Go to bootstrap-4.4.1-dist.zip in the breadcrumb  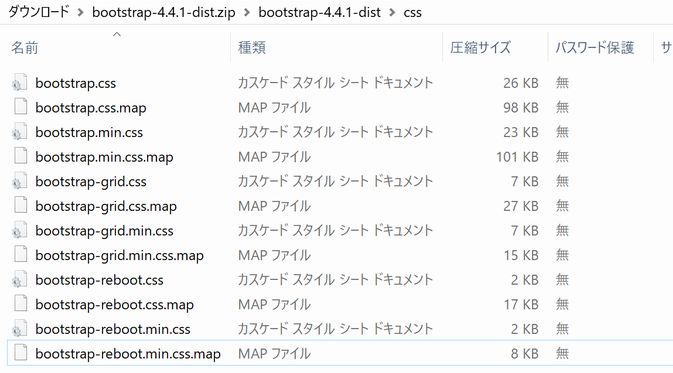click(x=164, y=12)
